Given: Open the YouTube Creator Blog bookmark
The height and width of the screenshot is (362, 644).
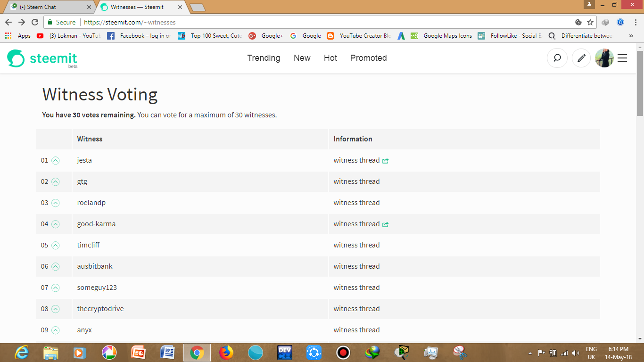Looking at the screenshot, I should pos(359,36).
